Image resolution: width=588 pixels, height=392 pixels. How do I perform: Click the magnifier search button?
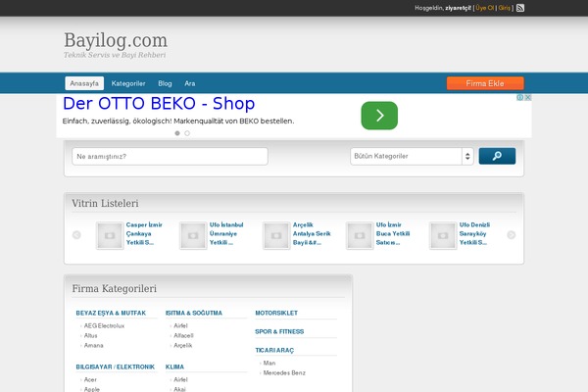(x=497, y=156)
